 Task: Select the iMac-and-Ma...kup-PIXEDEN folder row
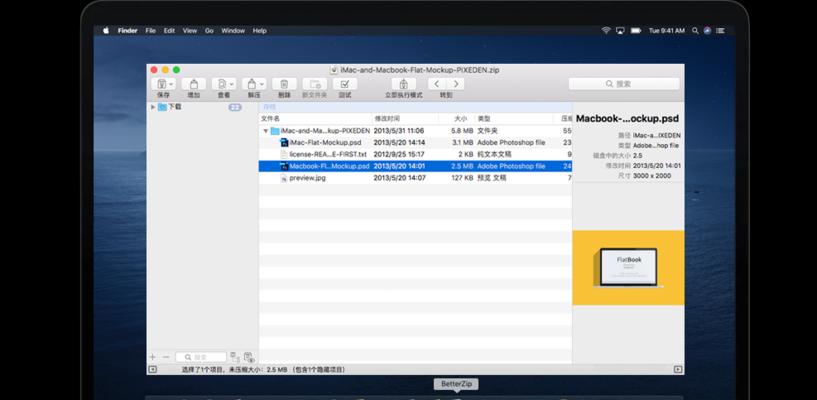point(415,131)
